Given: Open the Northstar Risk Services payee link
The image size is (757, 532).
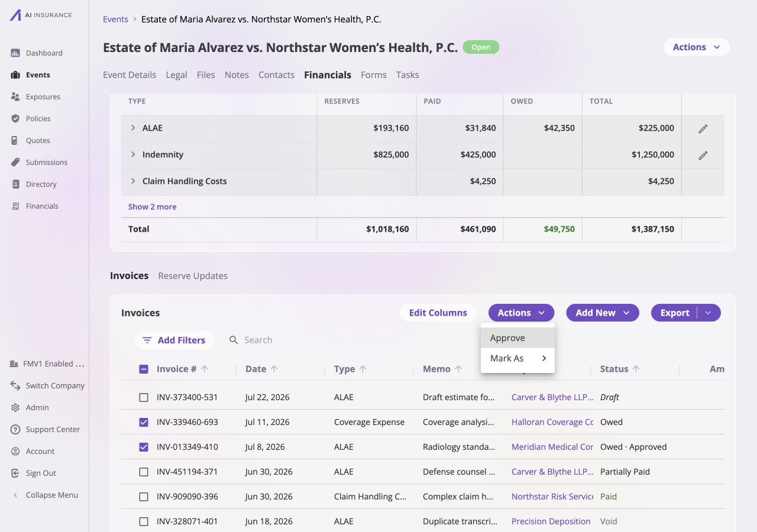Looking at the screenshot, I should pyautogui.click(x=552, y=497).
